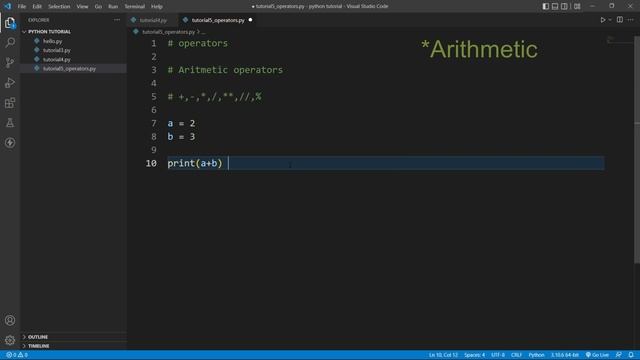Click Go Live server button
The height and width of the screenshot is (360, 640).
[597, 355]
